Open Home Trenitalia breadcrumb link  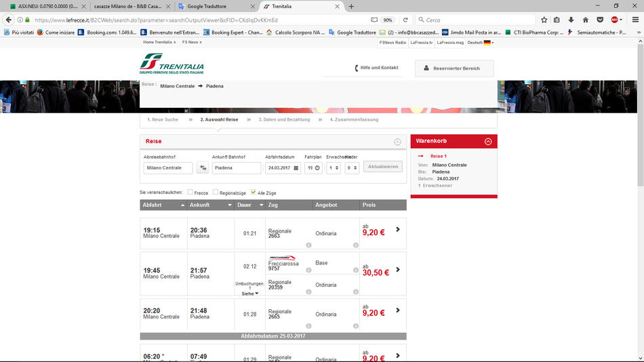(x=159, y=42)
